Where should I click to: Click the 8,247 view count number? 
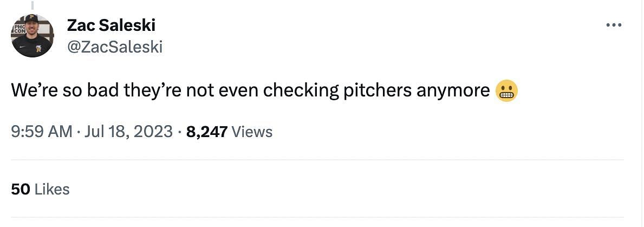click(x=206, y=131)
